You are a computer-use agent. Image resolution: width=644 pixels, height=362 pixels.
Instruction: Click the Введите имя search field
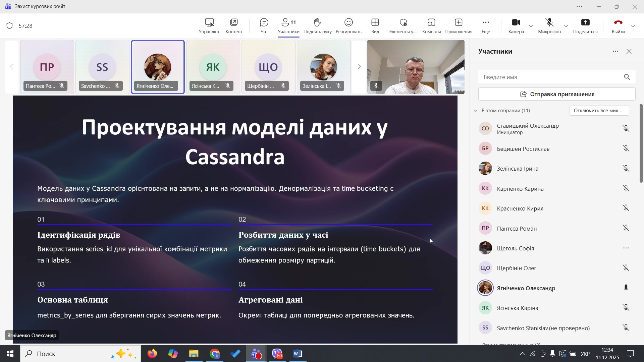[x=550, y=77]
